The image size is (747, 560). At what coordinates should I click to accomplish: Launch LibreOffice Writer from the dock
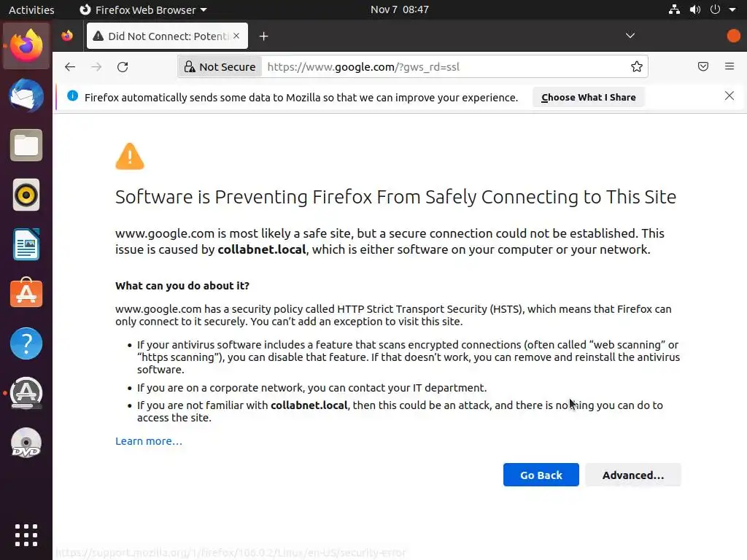point(26,244)
